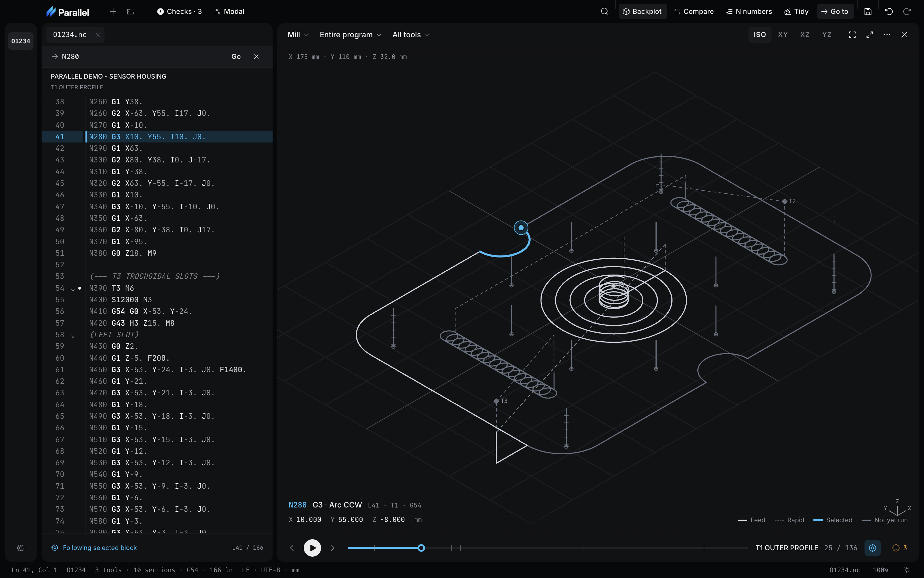Click the Tidy button

coord(796,12)
